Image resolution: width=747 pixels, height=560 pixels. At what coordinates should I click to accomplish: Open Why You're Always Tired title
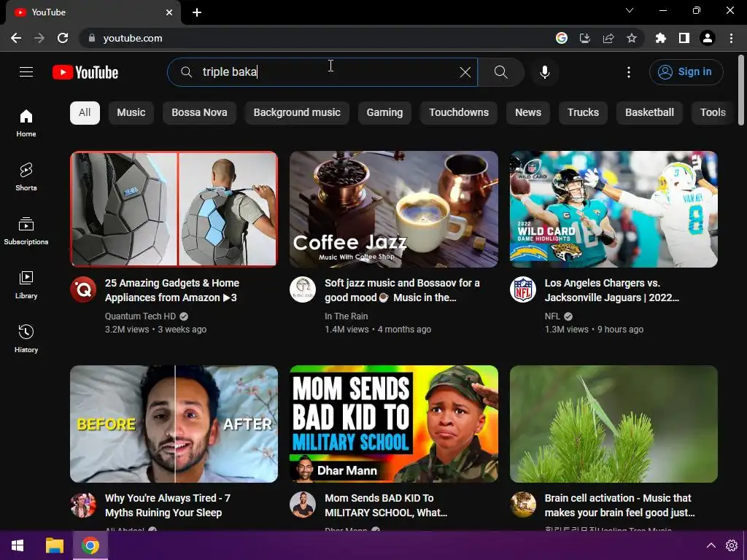tap(168, 505)
